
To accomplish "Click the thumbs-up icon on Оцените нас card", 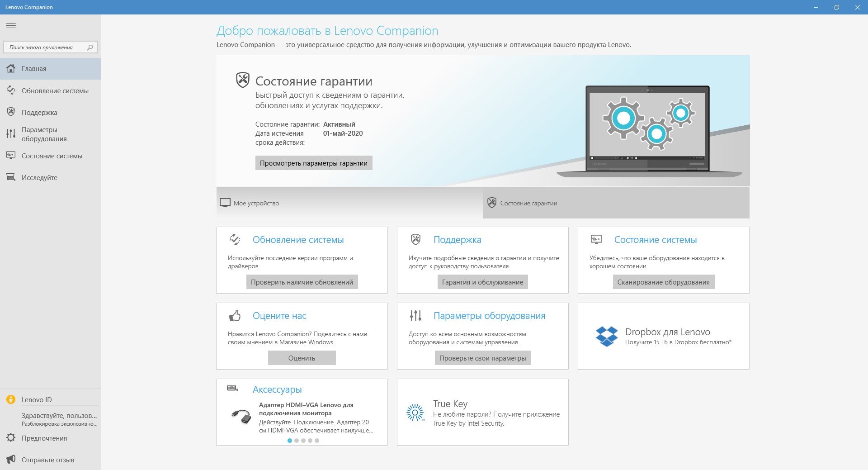I will pyautogui.click(x=235, y=315).
